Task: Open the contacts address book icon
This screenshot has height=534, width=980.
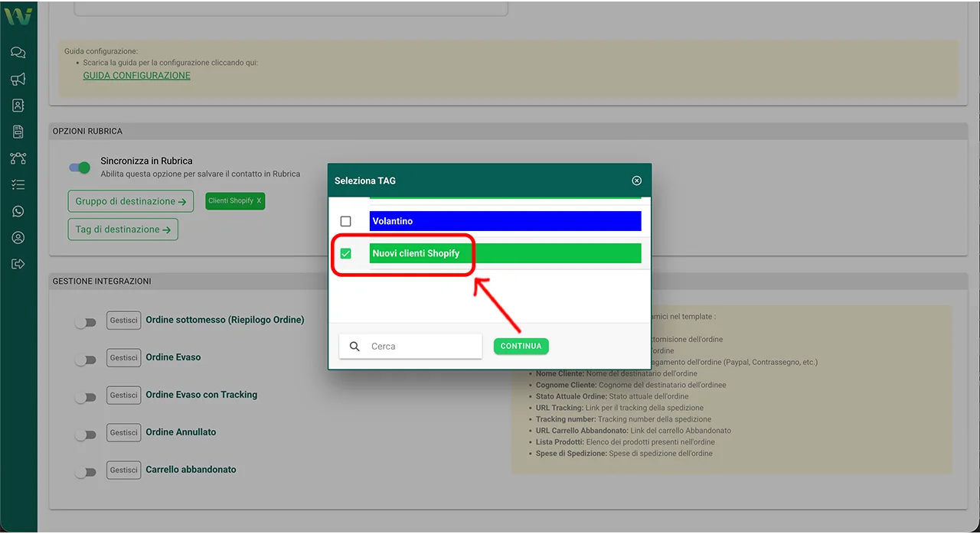Action: 18,106
